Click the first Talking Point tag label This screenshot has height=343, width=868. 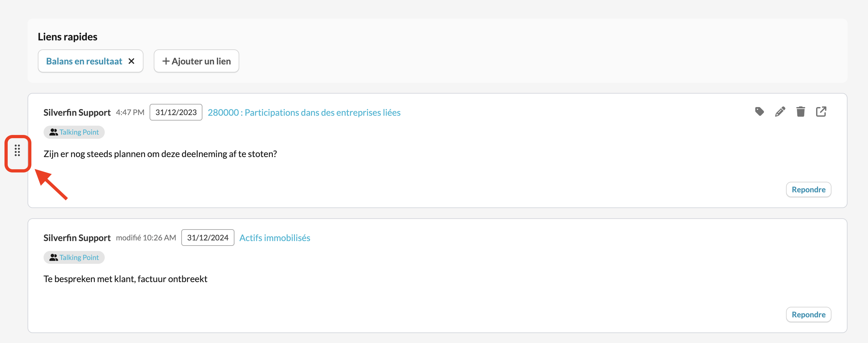[x=79, y=132]
